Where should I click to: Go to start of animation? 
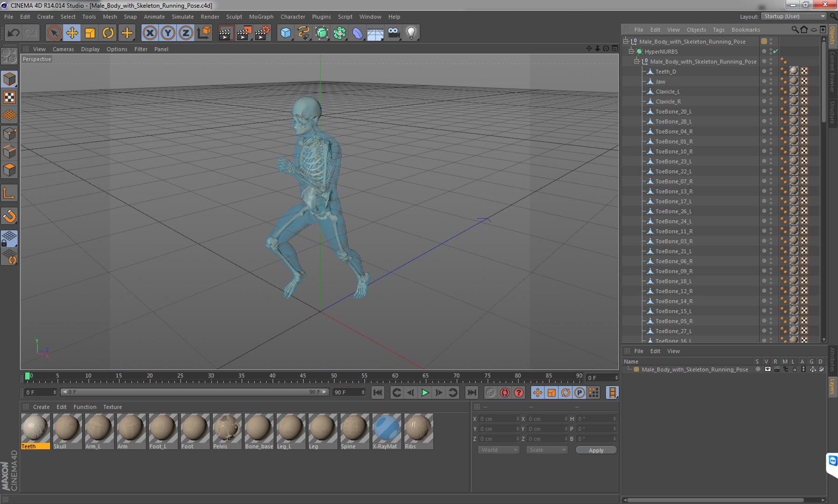tap(378, 392)
